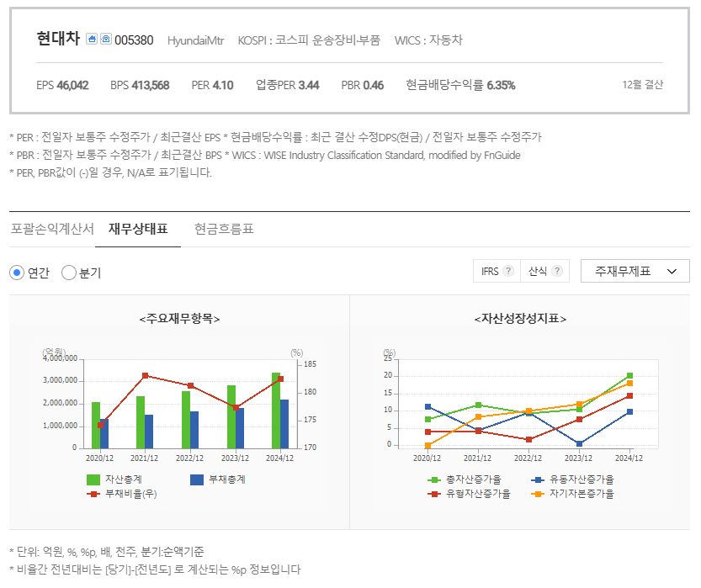The image size is (701, 588).
Task: Click the 부채비율 red point at 2021/12
Action: click(145, 376)
